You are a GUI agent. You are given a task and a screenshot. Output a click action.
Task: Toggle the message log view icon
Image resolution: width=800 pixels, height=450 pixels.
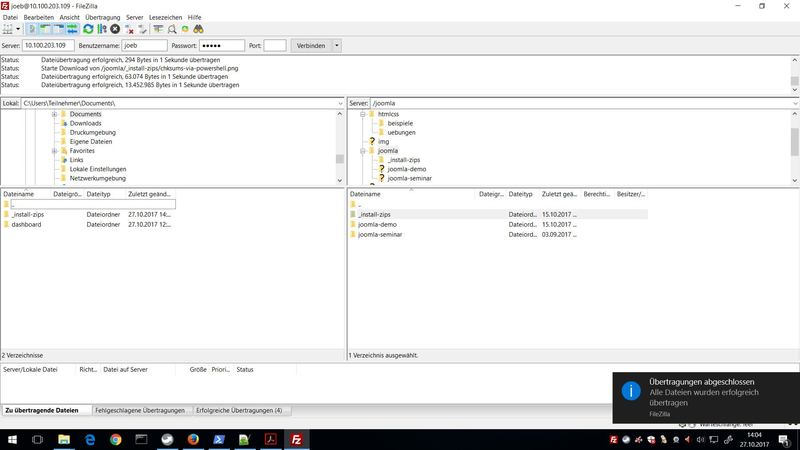30,30
